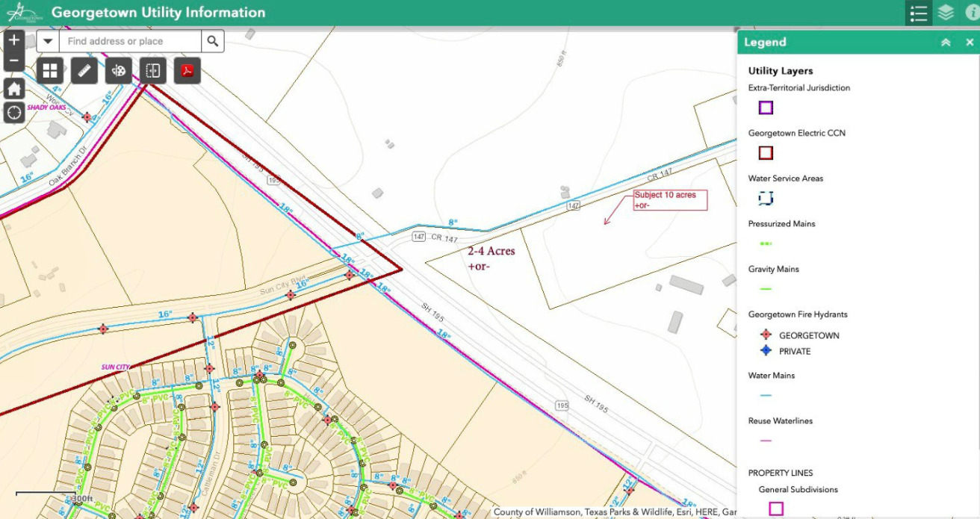Click the red PDF print icon
The height and width of the screenshot is (519, 980).
(x=187, y=71)
